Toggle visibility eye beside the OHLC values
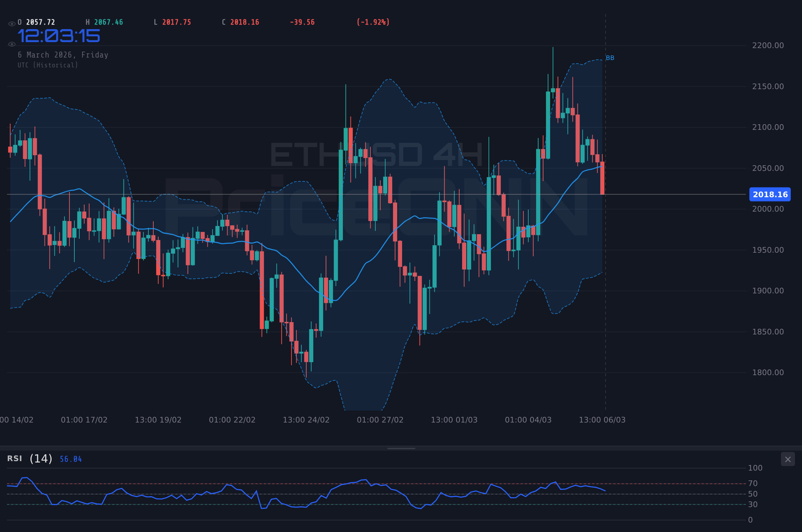This screenshot has height=532, width=802. (x=12, y=24)
